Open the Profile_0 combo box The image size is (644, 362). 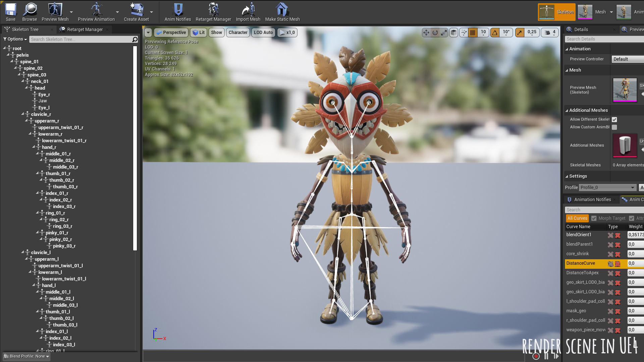point(607,188)
